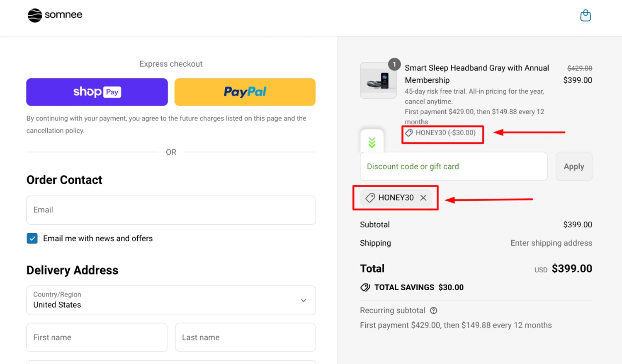Click the Recurring subtotal label

pos(392,311)
